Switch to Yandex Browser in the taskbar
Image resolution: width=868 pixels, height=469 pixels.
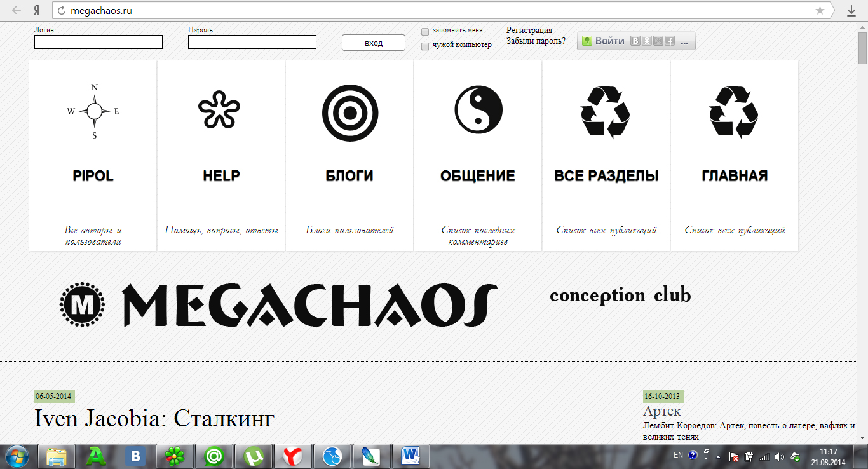pos(293,456)
